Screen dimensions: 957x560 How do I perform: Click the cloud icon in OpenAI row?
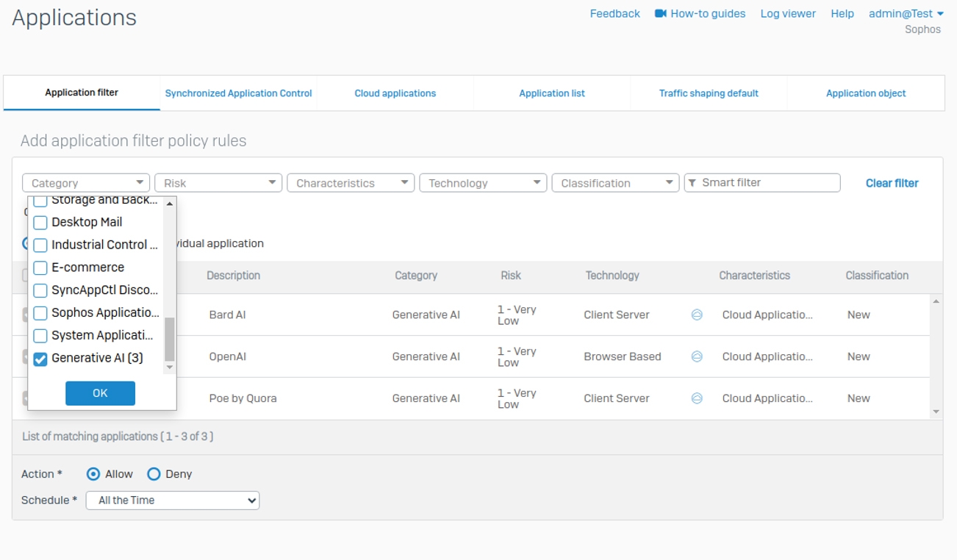[697, 356]
